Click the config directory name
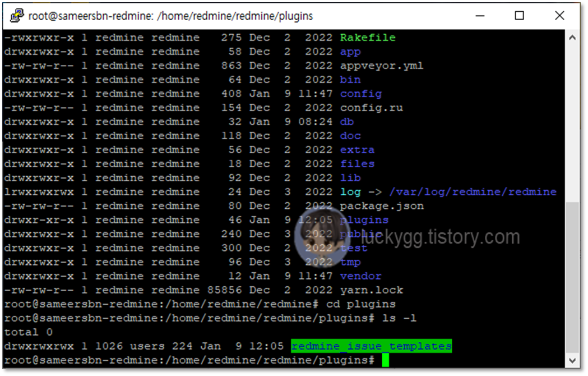The width and height of the screenshot is (588, 376). click(361, 94)
